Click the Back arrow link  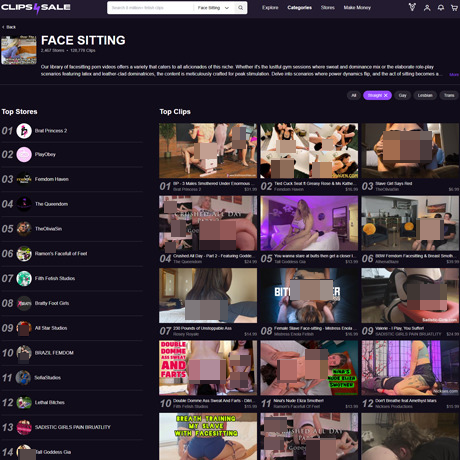click(9, 27)
